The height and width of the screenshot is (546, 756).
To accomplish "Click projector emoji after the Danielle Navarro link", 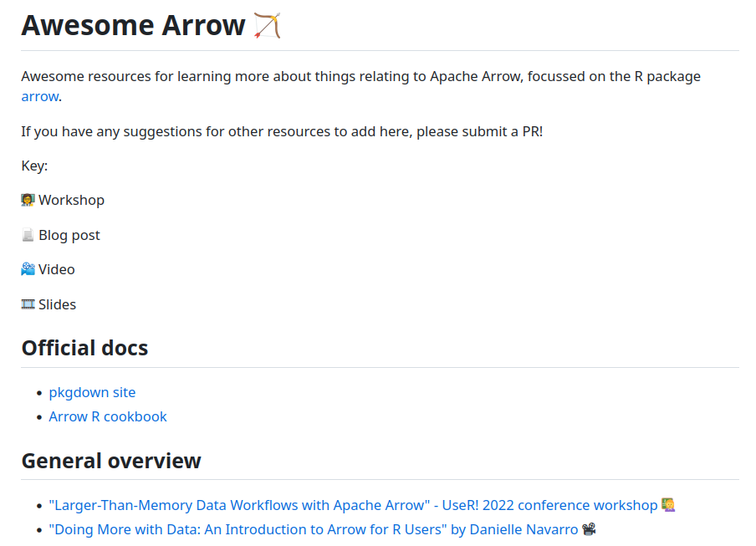I will click(x=589, y=530).
